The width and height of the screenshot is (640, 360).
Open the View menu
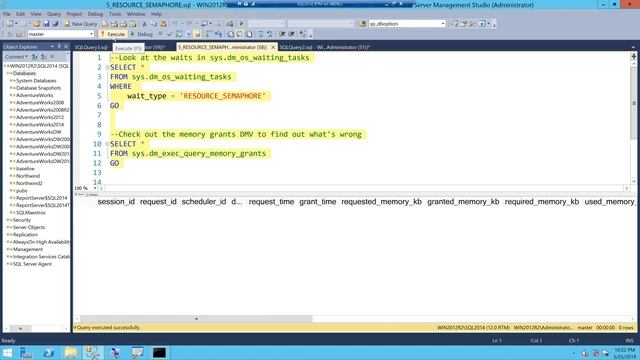36,14
